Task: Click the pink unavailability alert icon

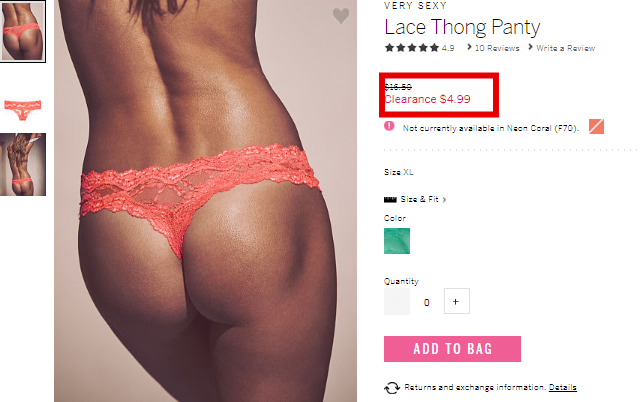Action: 389,126
